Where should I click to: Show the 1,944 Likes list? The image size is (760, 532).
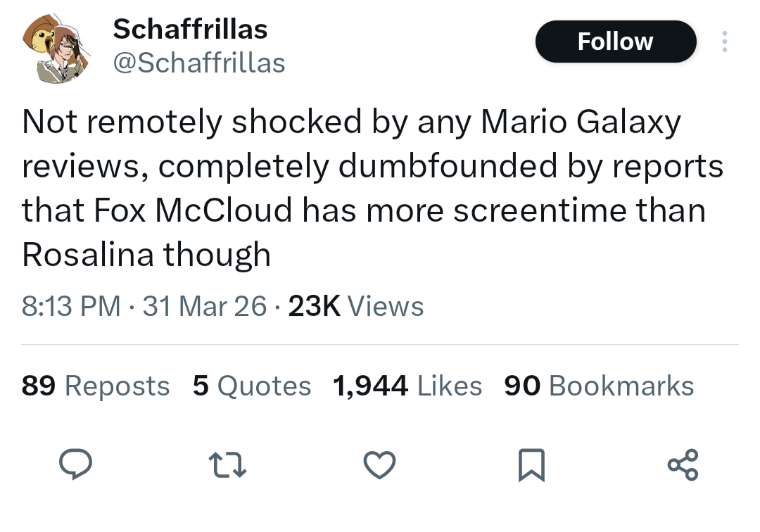[407, 386]
